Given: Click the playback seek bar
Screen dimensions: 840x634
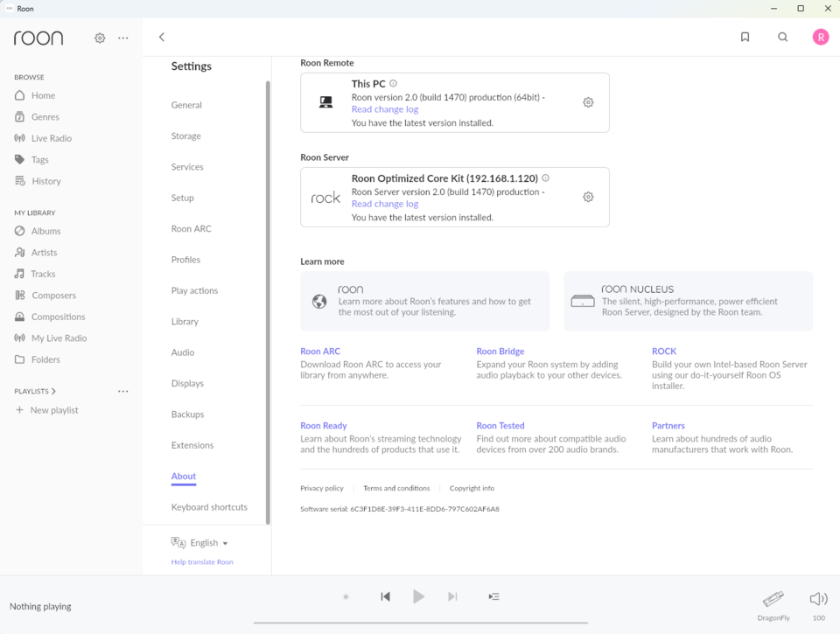Looking at the screenshot, I should [x=421, y=623].
